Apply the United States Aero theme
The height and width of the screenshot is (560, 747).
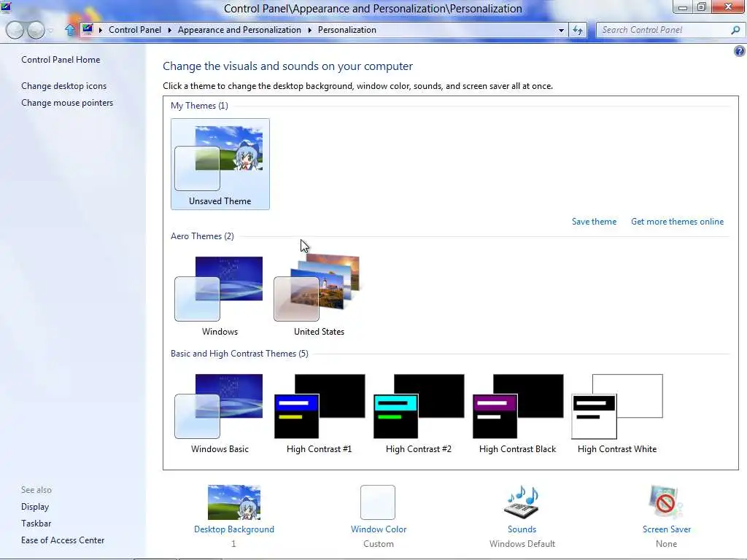[x=319, y=296]
